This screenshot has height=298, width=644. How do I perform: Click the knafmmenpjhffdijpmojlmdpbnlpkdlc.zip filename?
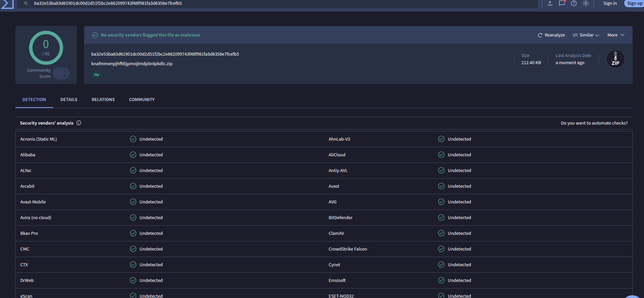(132, 64)
